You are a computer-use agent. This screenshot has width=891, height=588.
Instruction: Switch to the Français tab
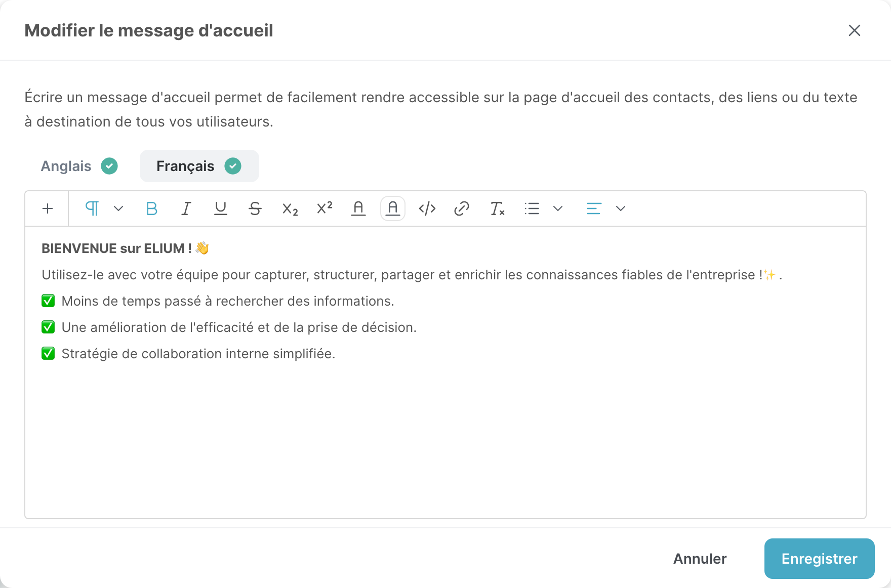(199, 166)
